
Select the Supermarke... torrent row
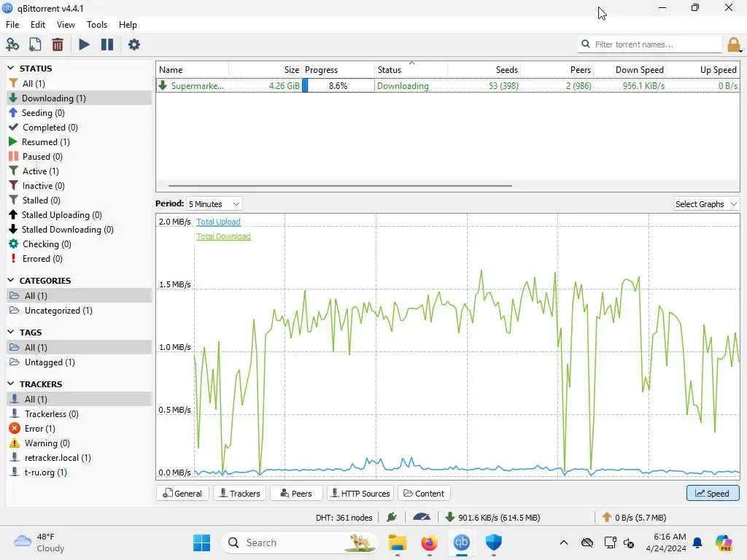tap(448, 86)
